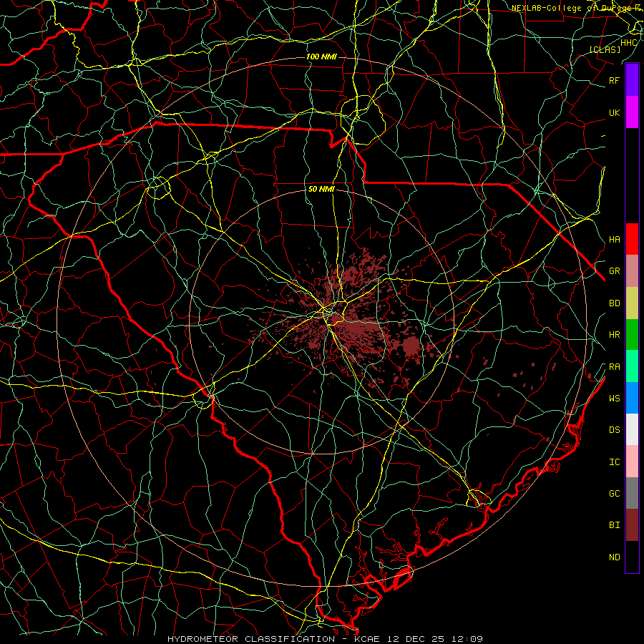Screen dimensions: 644x644
Task: Click the ND legend label
Action: point(614,557)
